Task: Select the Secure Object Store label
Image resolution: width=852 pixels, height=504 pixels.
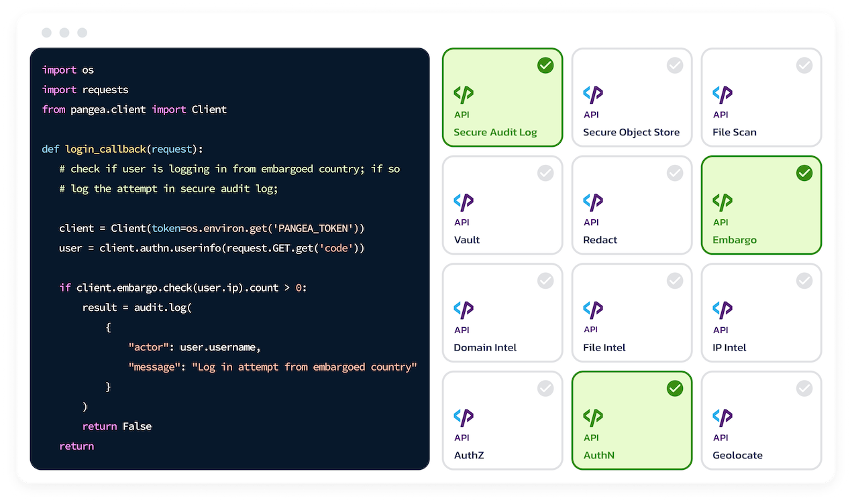Action: [631, 132]
